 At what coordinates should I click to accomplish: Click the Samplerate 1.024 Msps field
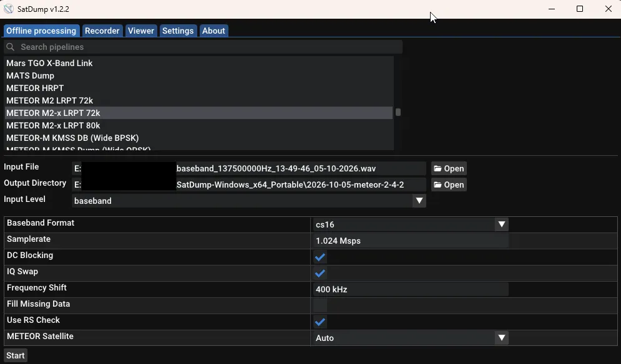point(411,241)
